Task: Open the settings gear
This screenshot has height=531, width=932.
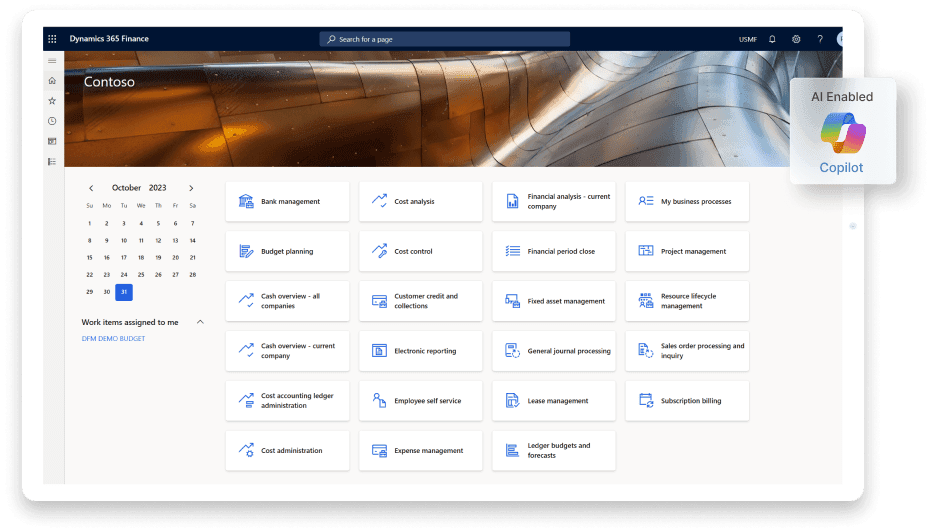Action: (796, 39)
